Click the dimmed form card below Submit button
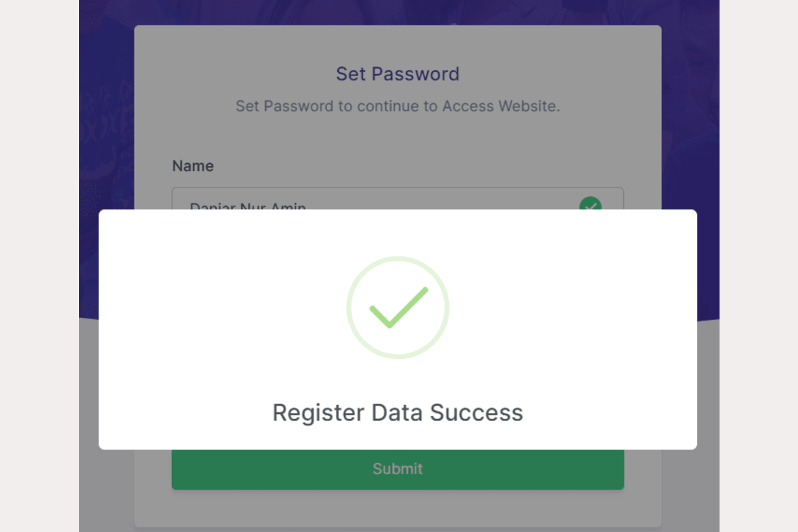The image size is (798, 532). (x=398, y=509)
